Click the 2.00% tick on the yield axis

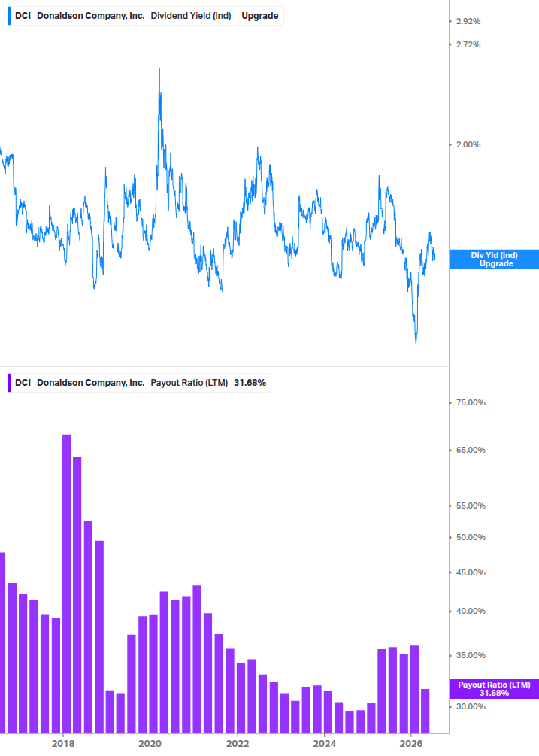[468, 144]
